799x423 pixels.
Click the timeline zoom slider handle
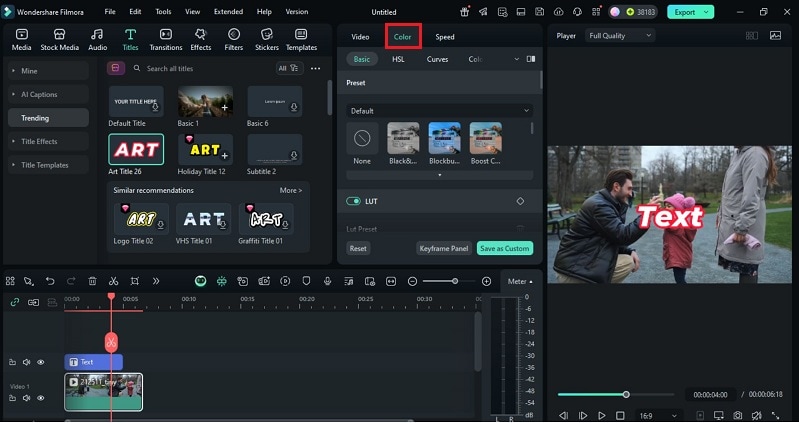pyautogui.click(x=455, y=281)
